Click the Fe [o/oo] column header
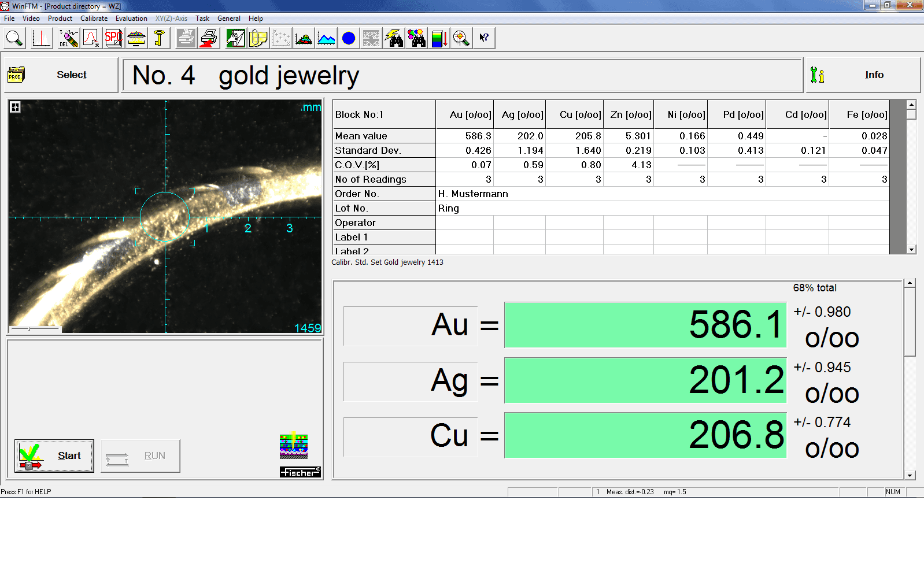Image resolution: width=924 pixels, height=563 pixels. click(859, 114)
